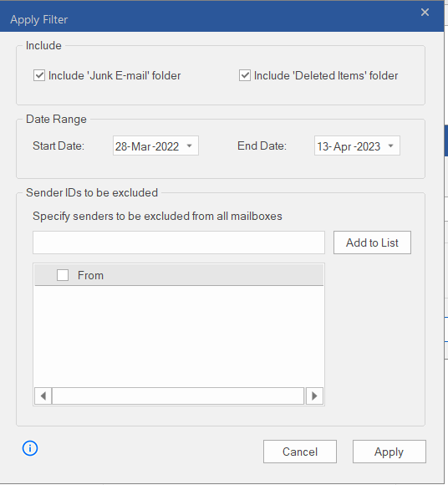Open the End Date dropdown arrow
Screen dimensions: 448x485
391,145
